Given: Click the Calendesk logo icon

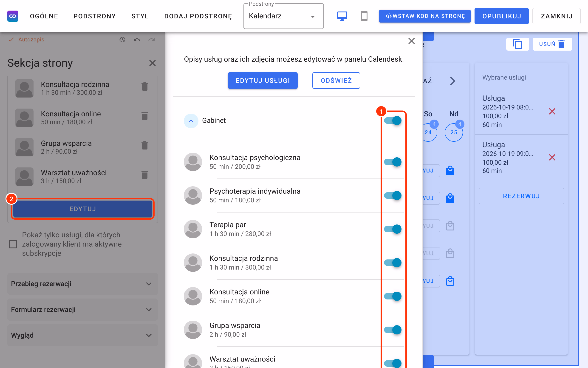Looking at the screenshot, I should (13, 16).
